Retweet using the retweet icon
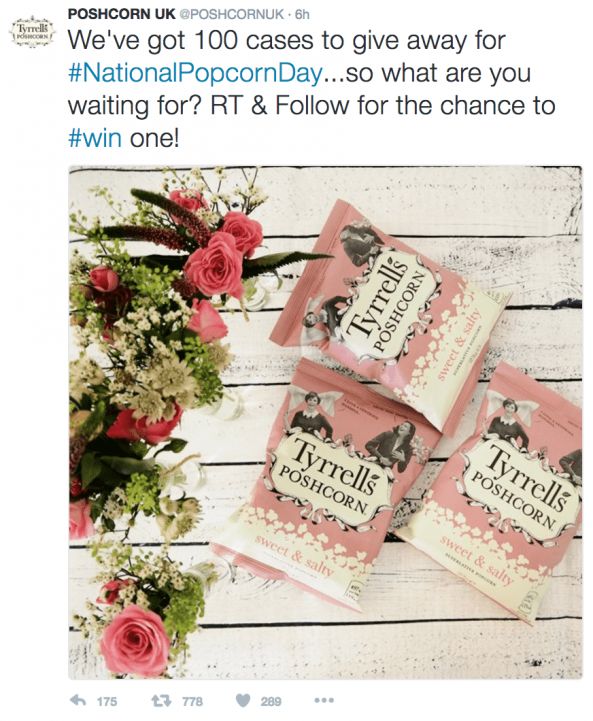Viewport: 593px width, 721px height. click(x=161, y=700)
